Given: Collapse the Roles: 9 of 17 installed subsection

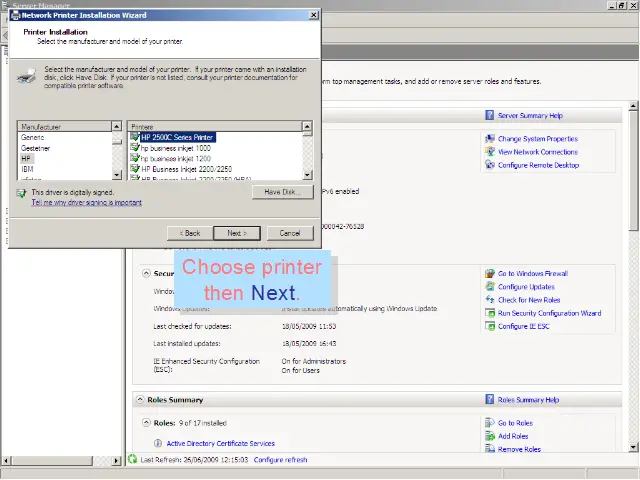Looking at the screenshot, I should tap(146, 423).
